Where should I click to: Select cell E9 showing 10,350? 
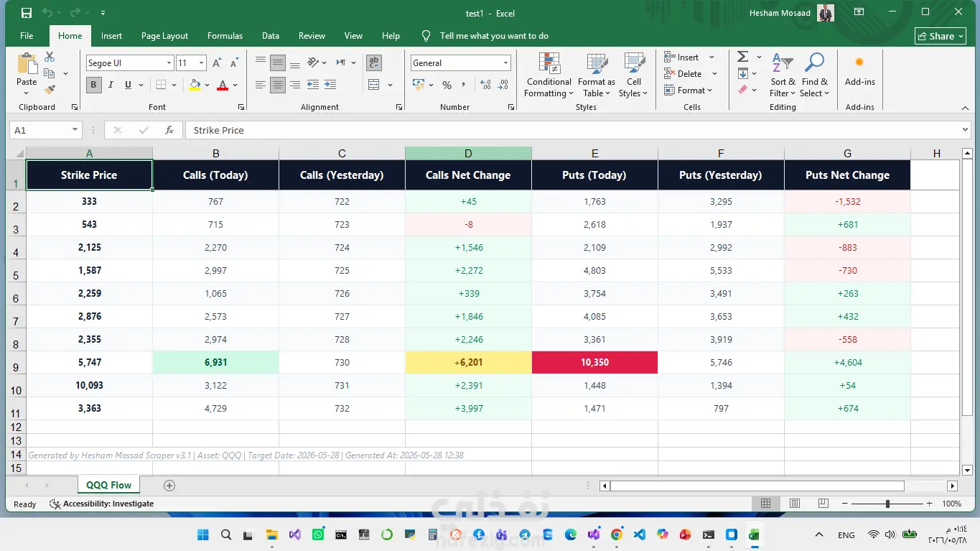coord(594,362)
